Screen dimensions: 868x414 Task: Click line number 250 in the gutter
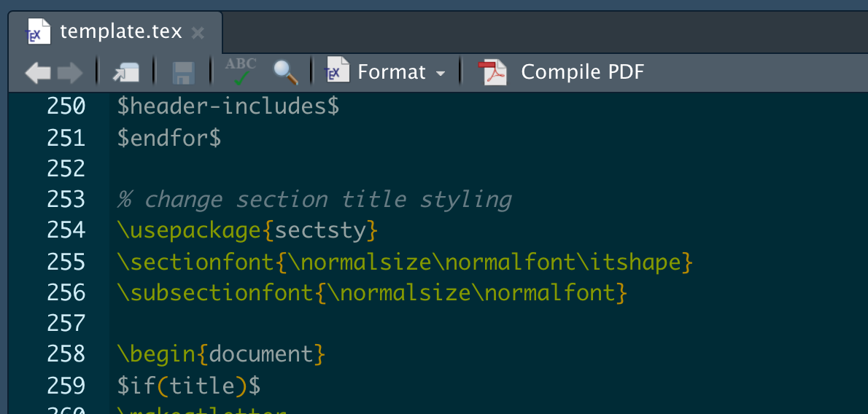coord(66,106)
